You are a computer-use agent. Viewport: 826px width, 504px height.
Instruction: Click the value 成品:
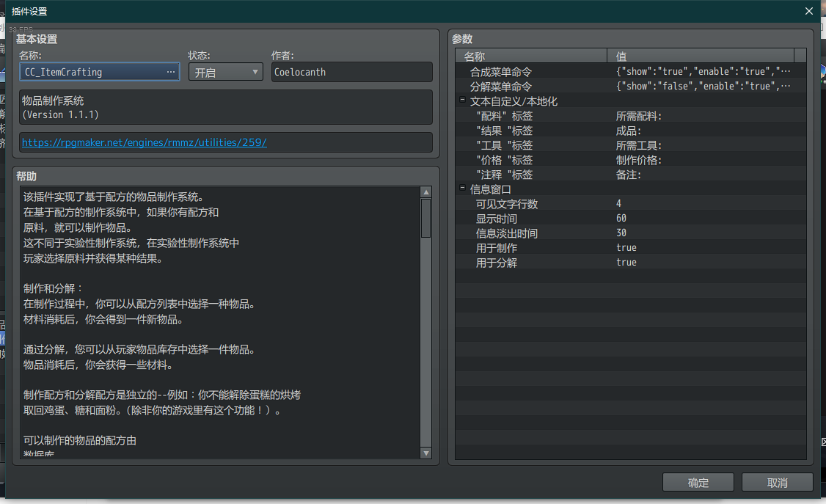[x=629, y=131]
